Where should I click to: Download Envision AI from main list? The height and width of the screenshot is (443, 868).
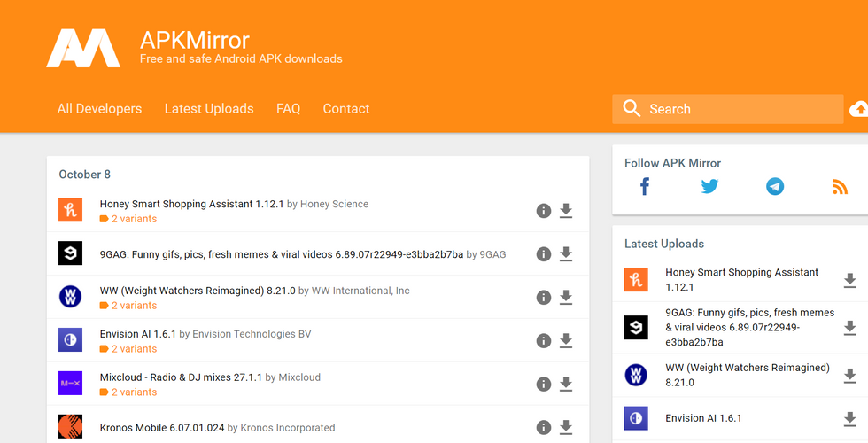point(566,340)
